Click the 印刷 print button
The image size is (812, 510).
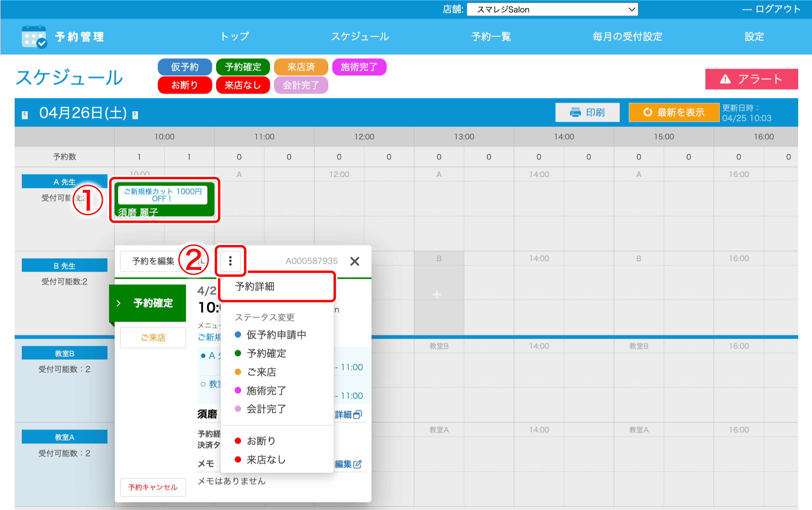[x=587, y=112]
